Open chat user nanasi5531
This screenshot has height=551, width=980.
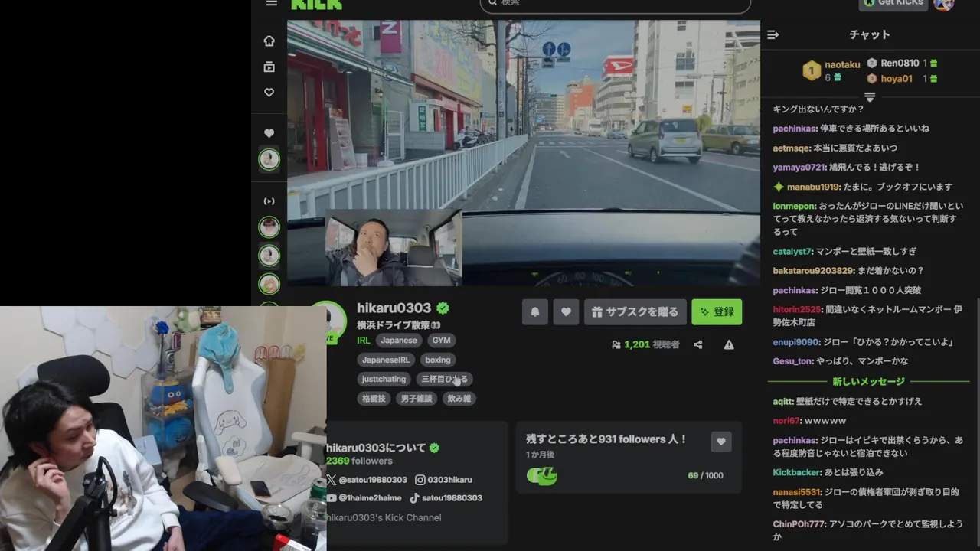796,492
